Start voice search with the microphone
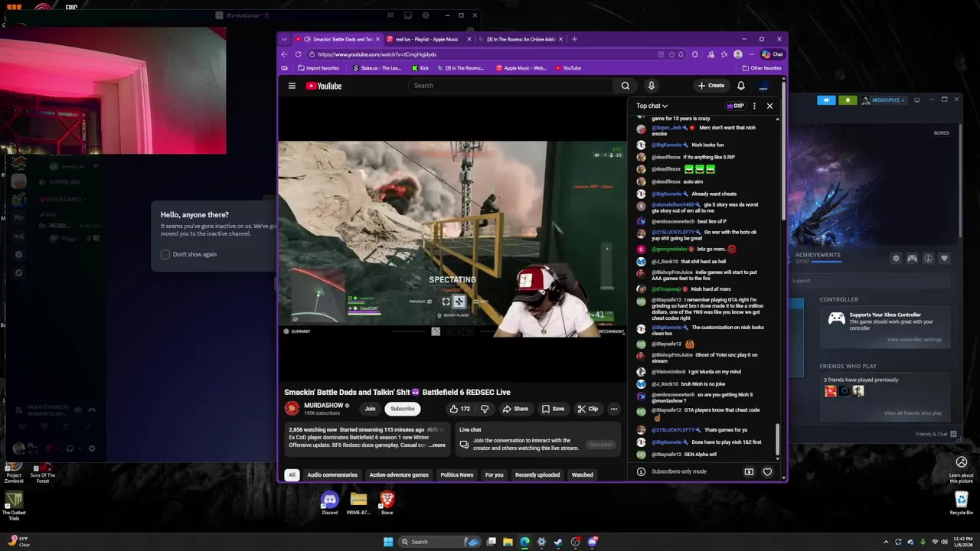Image resolution: width=980 pixels, height=551 pixels. pyautogui.click(x=651, y=86)
